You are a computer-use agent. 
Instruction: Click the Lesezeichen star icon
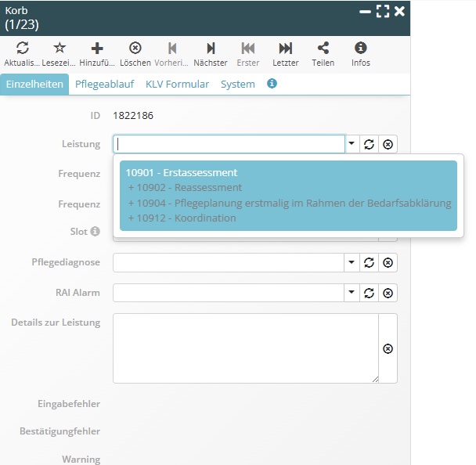(x=59, y=49)
